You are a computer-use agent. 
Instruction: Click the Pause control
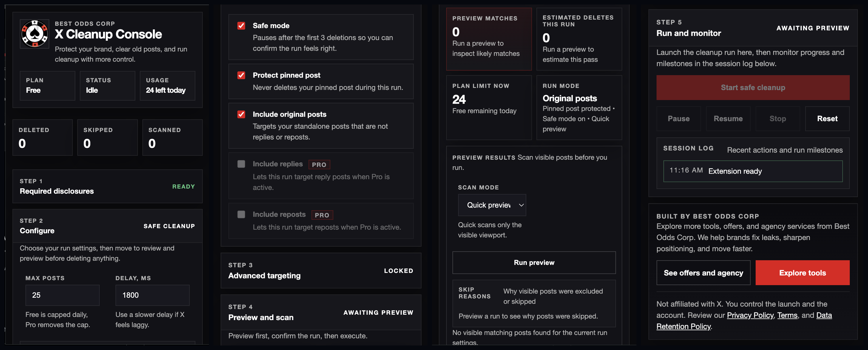pos(679,118)
